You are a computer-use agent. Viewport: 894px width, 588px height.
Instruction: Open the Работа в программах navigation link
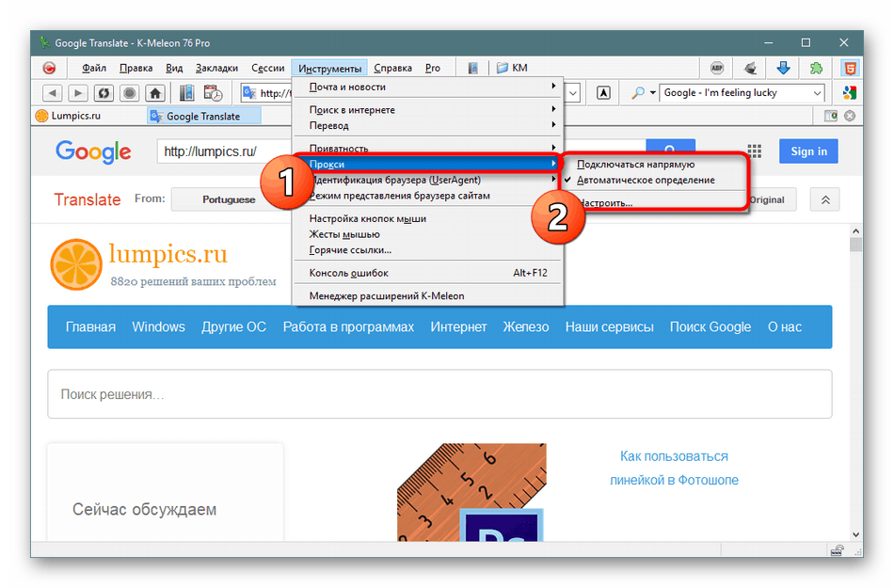pyautogui.click(x=348, y=327)
